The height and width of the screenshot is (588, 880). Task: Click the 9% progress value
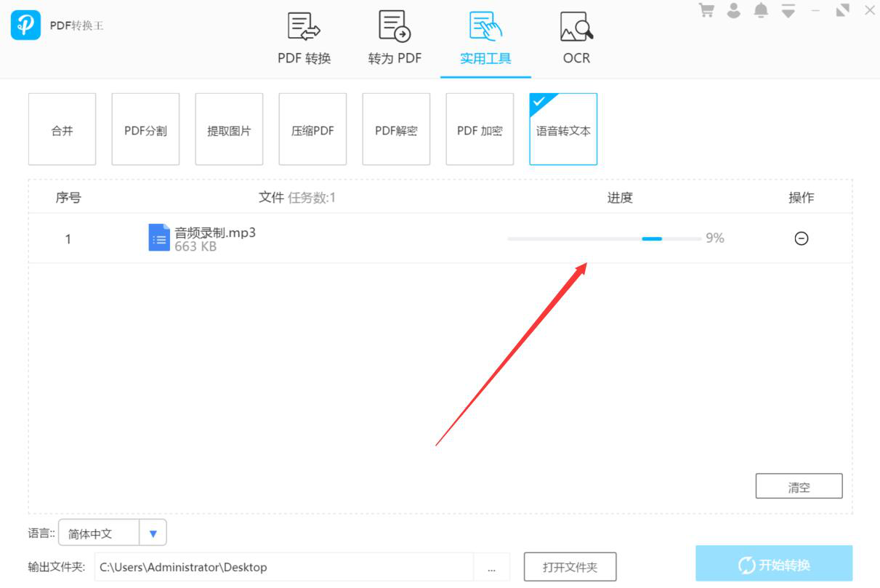coord(715,238)
